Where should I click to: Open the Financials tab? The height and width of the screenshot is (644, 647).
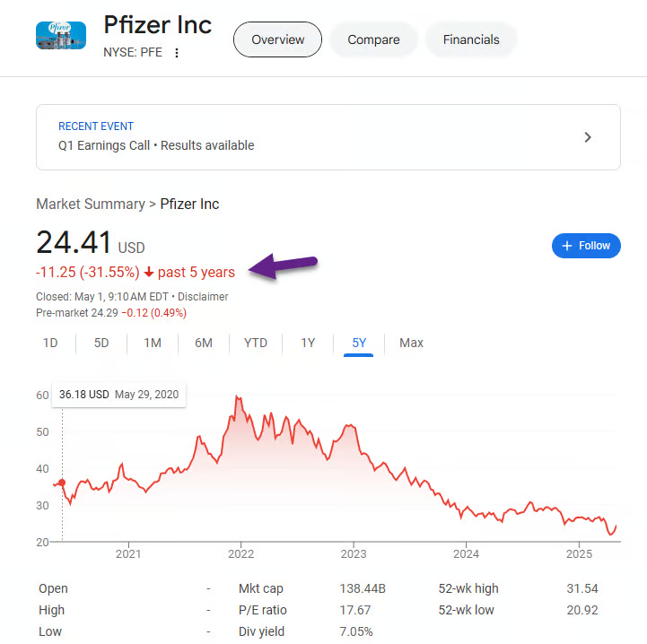(471, 39)
